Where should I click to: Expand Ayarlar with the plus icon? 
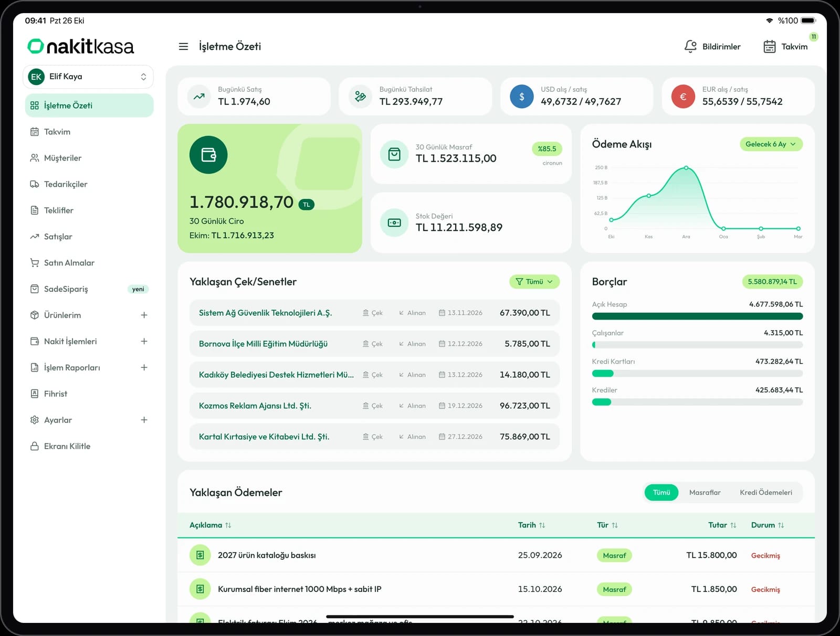(144, 420)
